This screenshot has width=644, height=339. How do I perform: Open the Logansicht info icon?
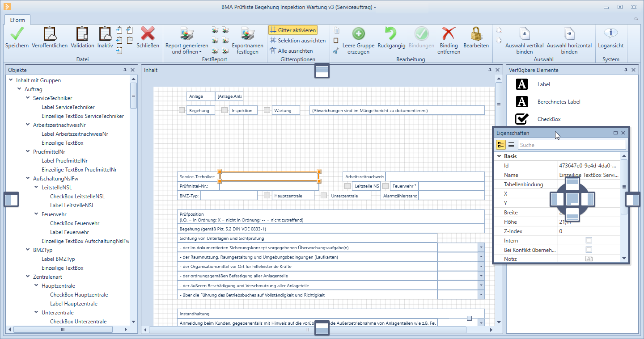610,34
